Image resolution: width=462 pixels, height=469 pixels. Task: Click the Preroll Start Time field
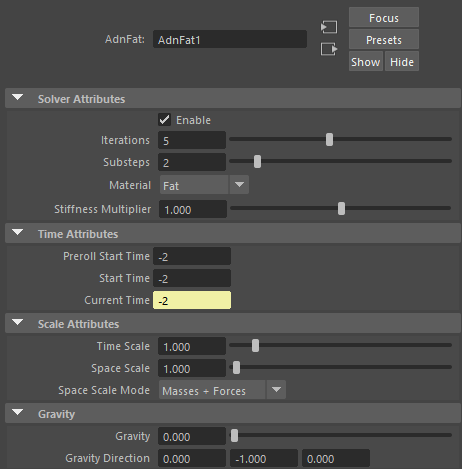(x=192, y=256)
